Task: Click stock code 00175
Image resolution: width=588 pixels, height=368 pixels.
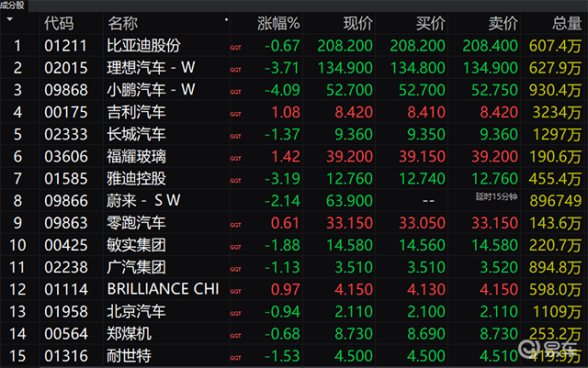Action: coord(66,112)
